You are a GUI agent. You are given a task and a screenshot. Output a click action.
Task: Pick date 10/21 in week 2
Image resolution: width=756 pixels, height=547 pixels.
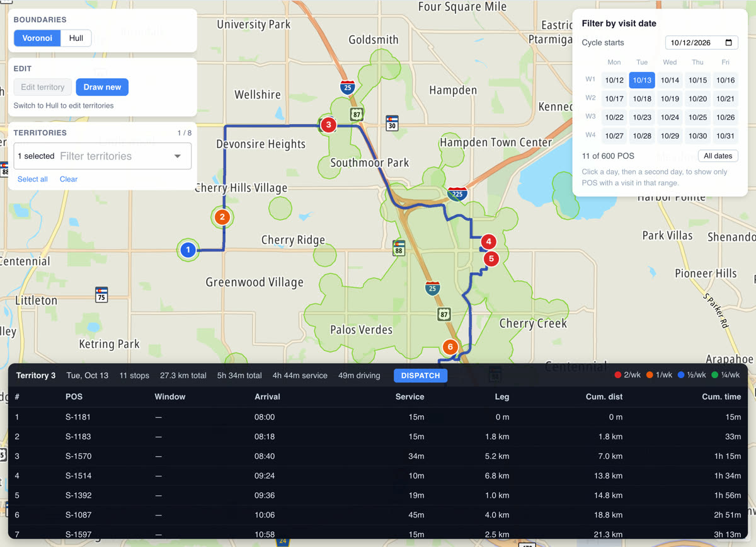coord(725,98)
